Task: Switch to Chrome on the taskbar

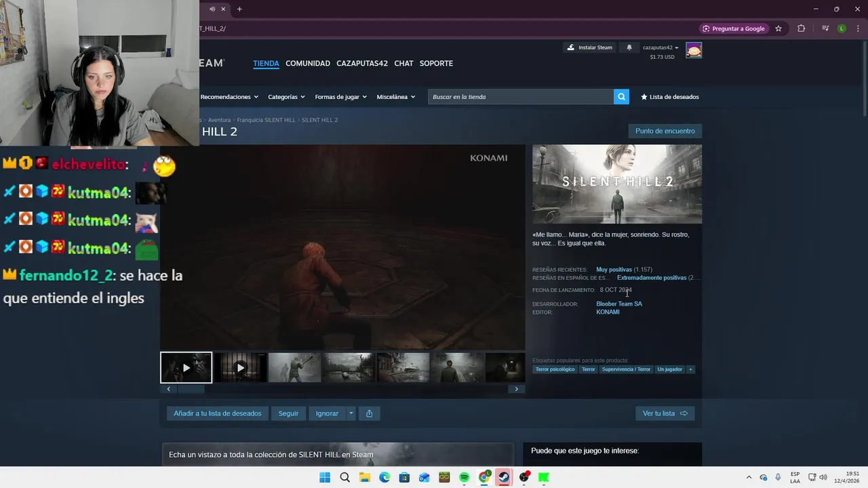Action: click(484, 477)
